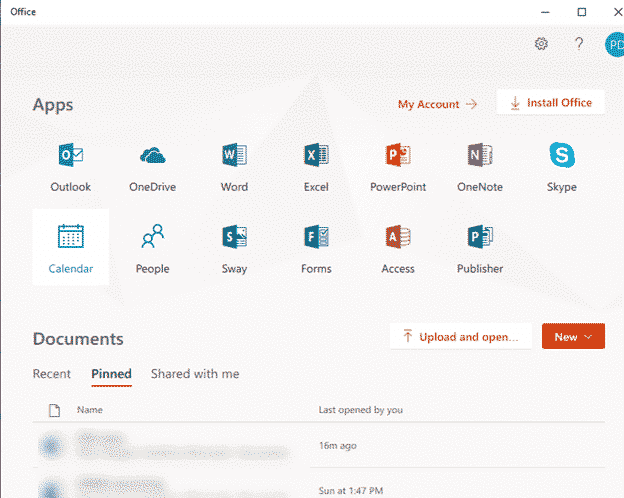This screenshot has width=624, height=498.
Task: Click the help question mark icon
Action: click(579, 43)
